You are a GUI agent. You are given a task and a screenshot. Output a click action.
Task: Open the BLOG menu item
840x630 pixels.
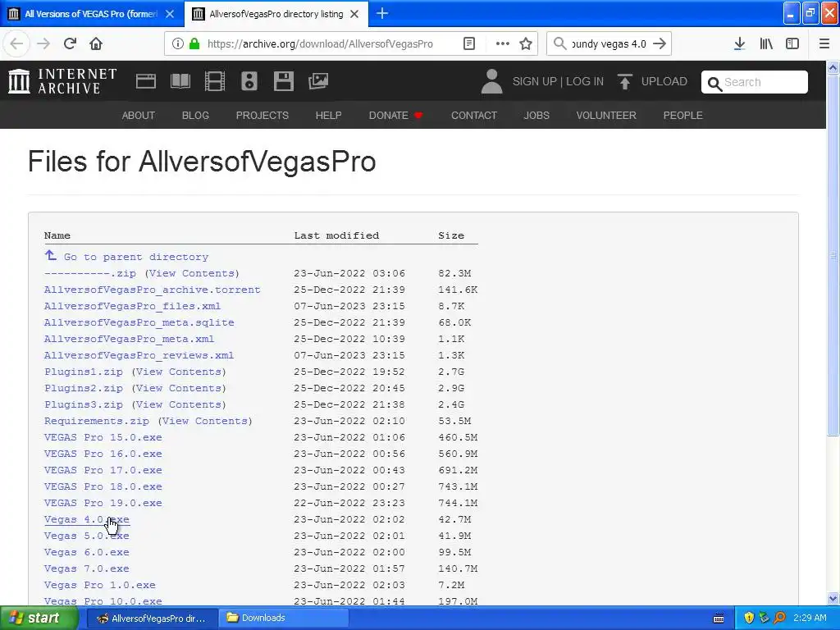pyautogui.click(x=195, y=115)
